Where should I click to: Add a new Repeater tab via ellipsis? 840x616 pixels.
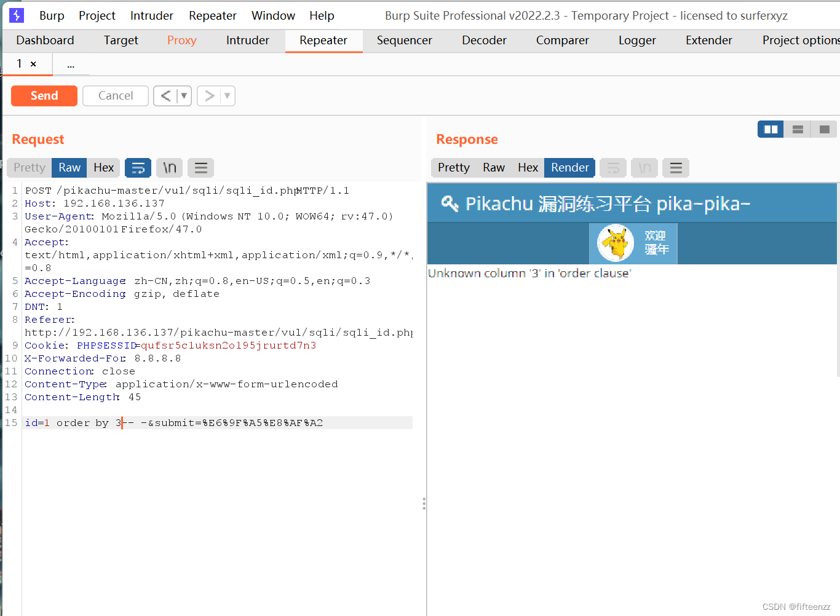[71, 64]
